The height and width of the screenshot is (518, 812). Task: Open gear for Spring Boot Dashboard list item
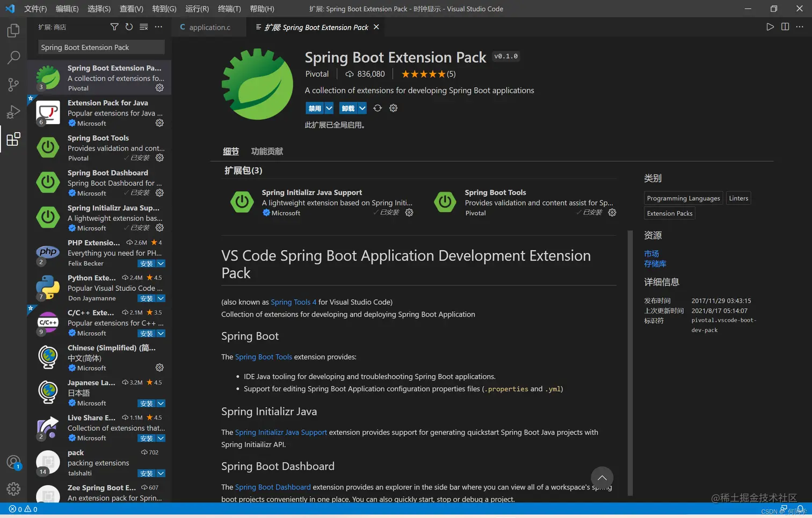pos(160,193)
